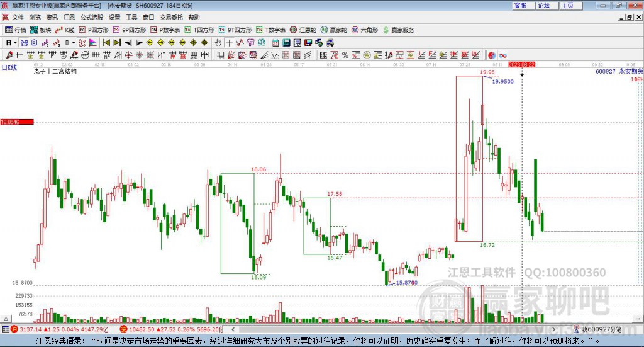This screenshot has width=644, height=347.
Task: Open the 文件 menu
Action: click(x=18, y=17)
